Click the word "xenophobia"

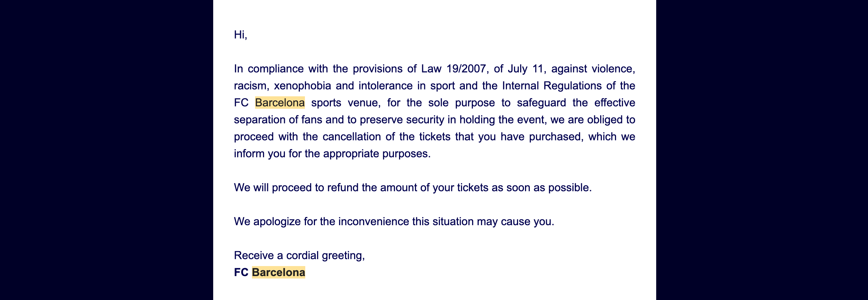point(302,86)
